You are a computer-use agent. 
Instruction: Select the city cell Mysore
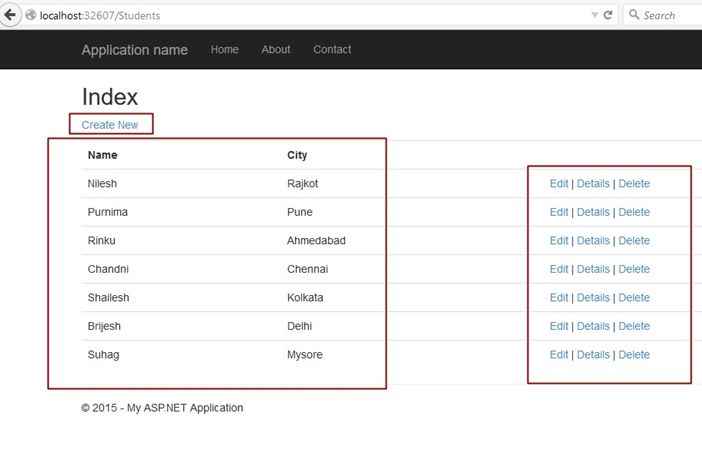click(x=305, y=355)
